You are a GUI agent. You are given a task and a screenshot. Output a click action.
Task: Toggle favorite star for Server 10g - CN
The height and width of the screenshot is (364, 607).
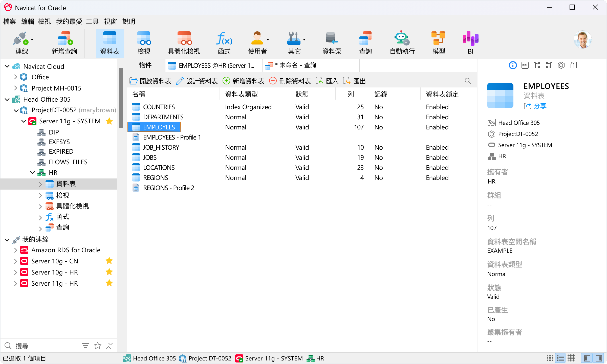(x=109, y=261)
